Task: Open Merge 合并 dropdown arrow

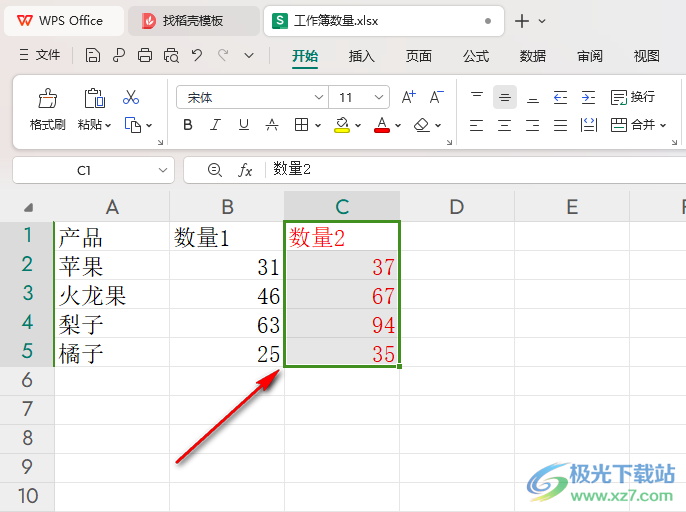Action: [663, 126]
